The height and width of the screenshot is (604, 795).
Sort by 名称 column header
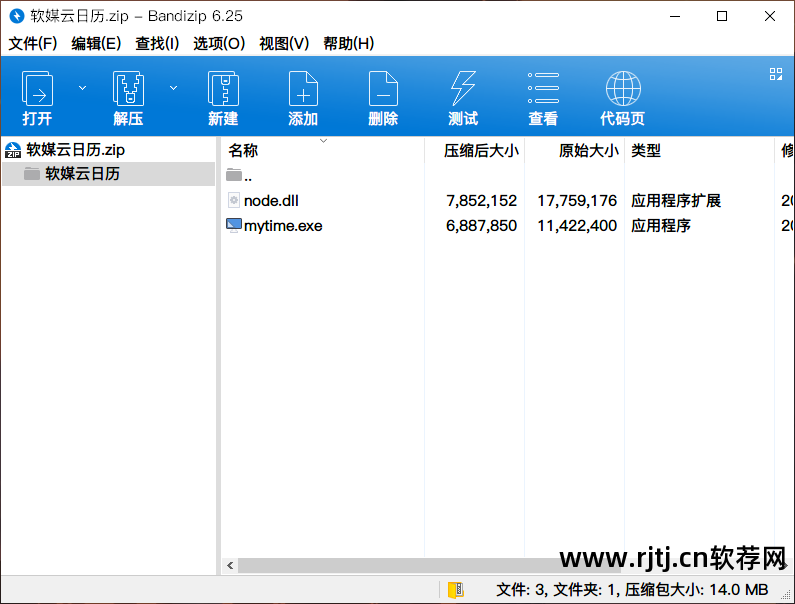point(243,151)
